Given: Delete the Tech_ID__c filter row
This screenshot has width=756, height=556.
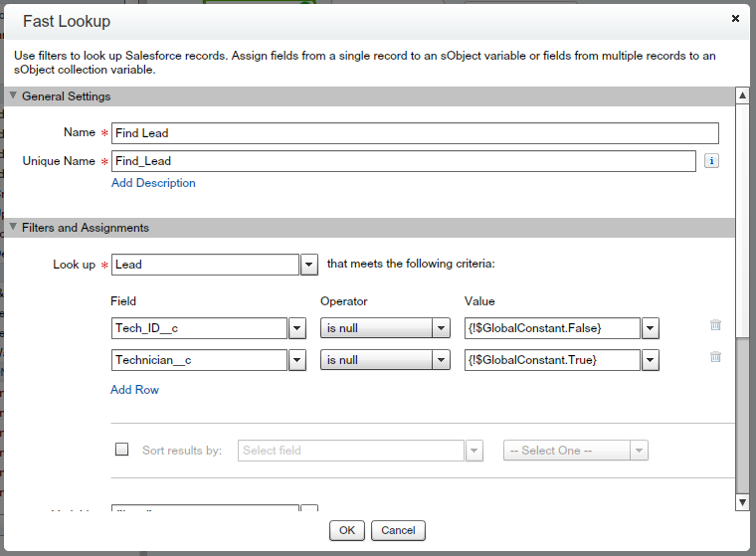Looking at the screenshot, I should coord(715,325).
